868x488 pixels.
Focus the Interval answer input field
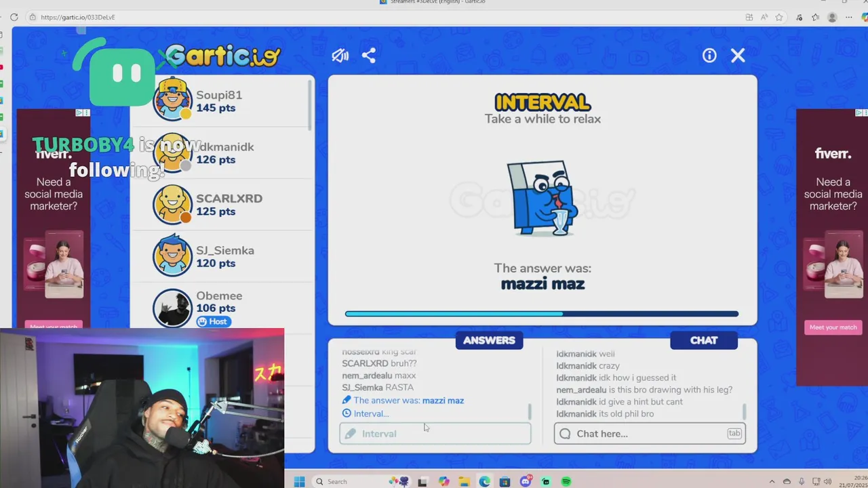pyautogui.click(x=435, y=434)
